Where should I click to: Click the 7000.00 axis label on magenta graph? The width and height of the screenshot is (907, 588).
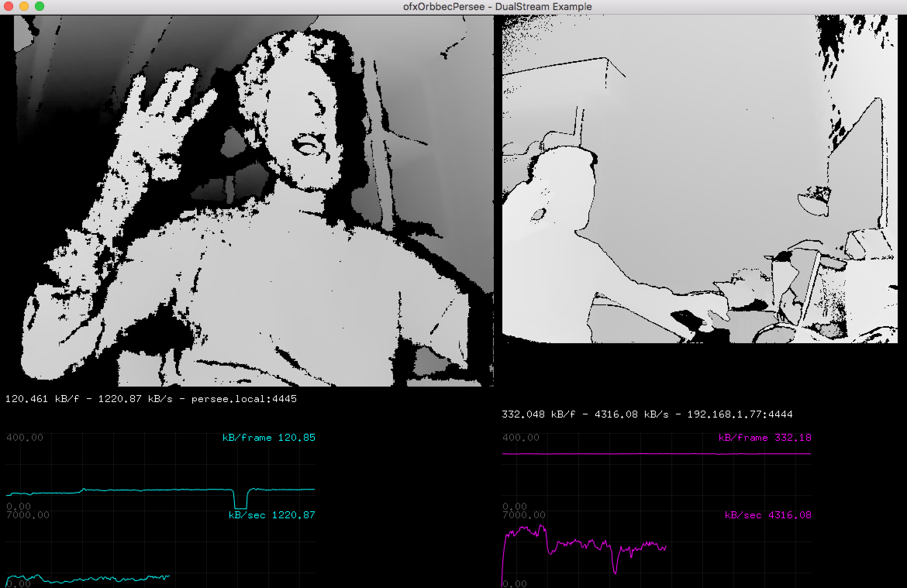(x=524, y=515)
